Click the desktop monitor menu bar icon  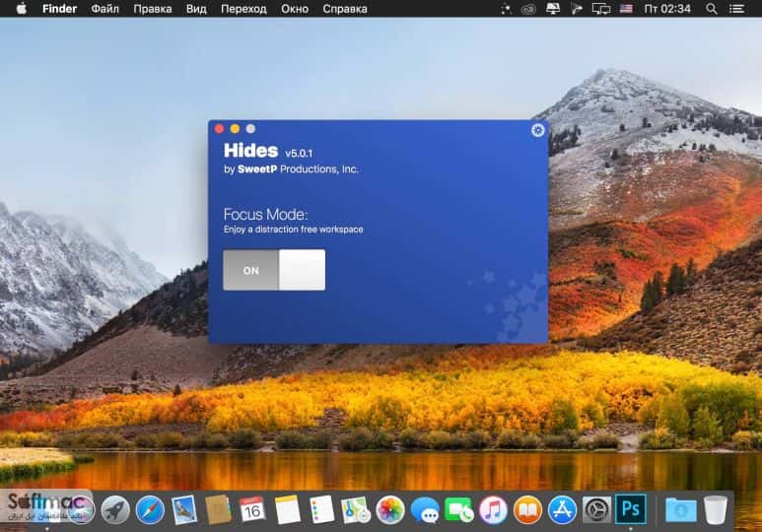coord(553,9)
